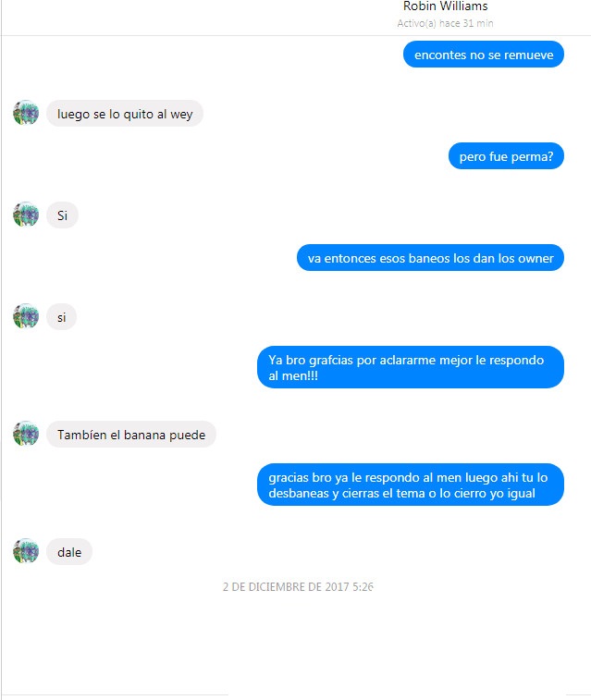
Task: Click avatar next to capitalized 'Si' message
Action: click(26, 215)
